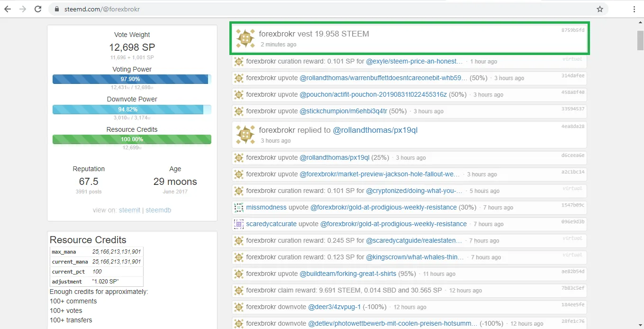View the profile on steemdb

[158, 210]
